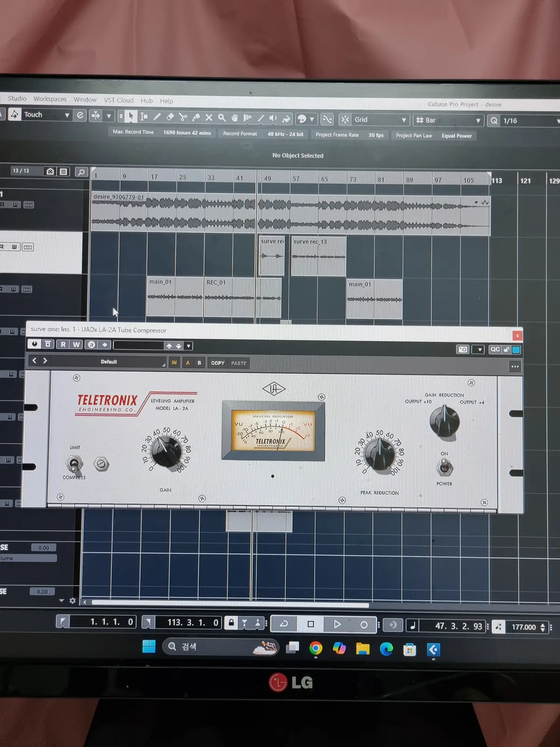The width and height of the screenshot is (560, 747).
Task: Click the LA-2A Gain knob
Action: [x=166, y=451]
